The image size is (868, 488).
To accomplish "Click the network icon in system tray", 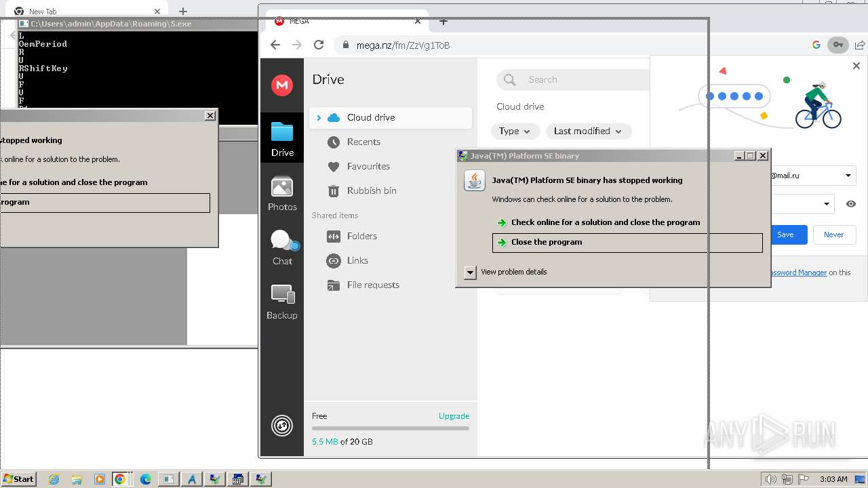I will tap(787, 479).
